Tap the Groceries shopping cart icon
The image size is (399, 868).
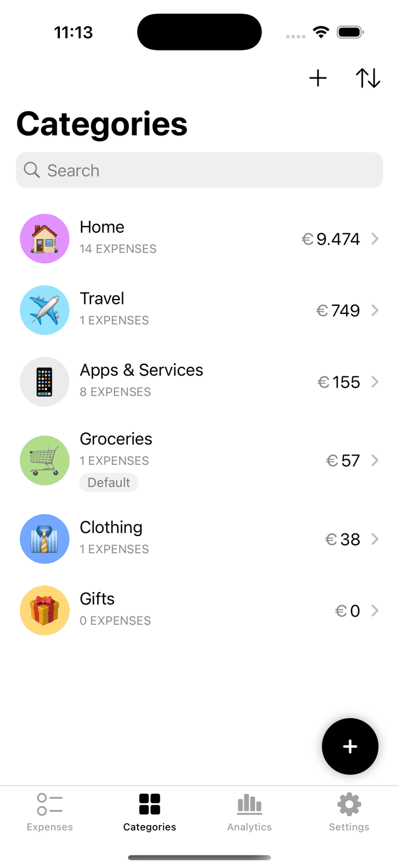pyautogui.click(x=44, y=460)
